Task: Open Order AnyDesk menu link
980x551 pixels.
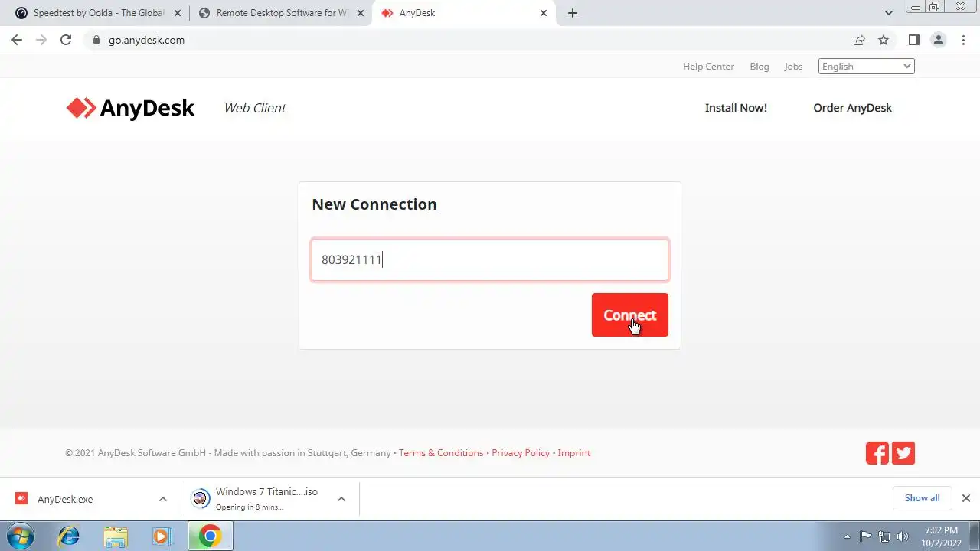Action: 852,108
